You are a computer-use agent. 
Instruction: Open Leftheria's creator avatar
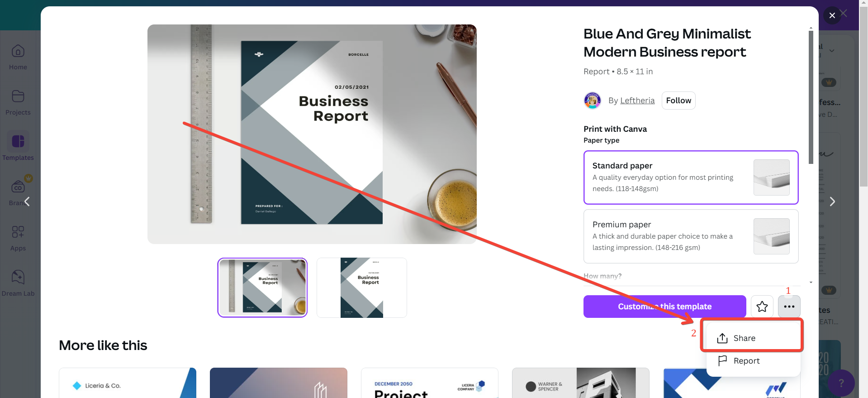pyautogui.click(x=593, y=101)
